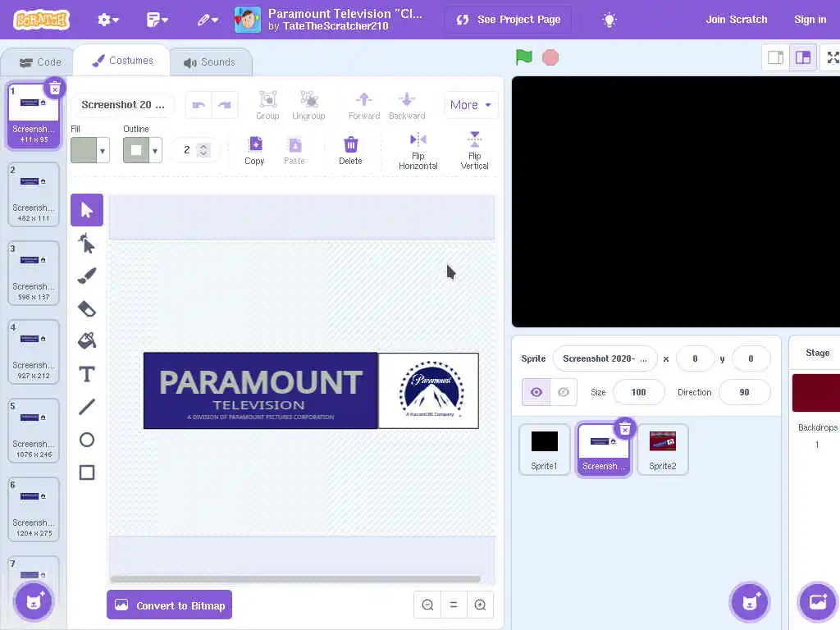Open the Tutorials lightbulb
This screenshot has height=630, width=840.
[x=609, y=20]
